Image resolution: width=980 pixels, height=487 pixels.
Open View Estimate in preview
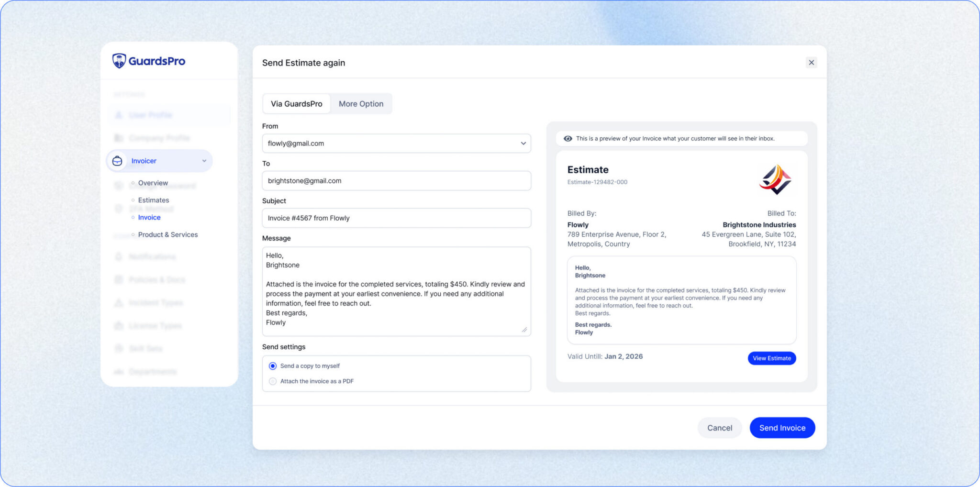coord(771,358)
